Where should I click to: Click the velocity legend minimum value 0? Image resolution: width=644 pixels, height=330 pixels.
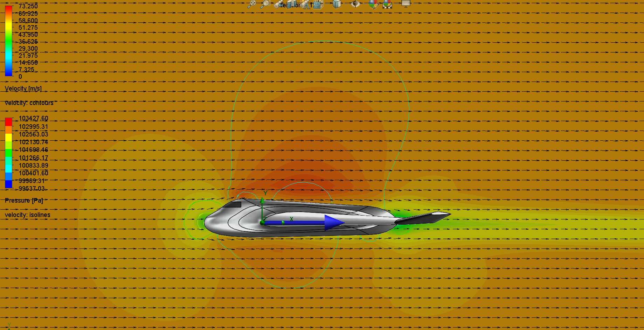point(20,77)
